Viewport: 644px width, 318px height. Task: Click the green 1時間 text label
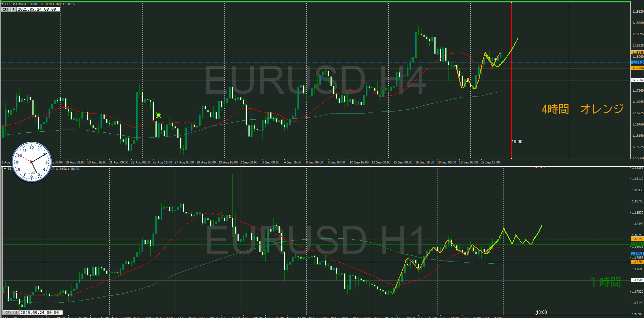click(x=606, y=282)
